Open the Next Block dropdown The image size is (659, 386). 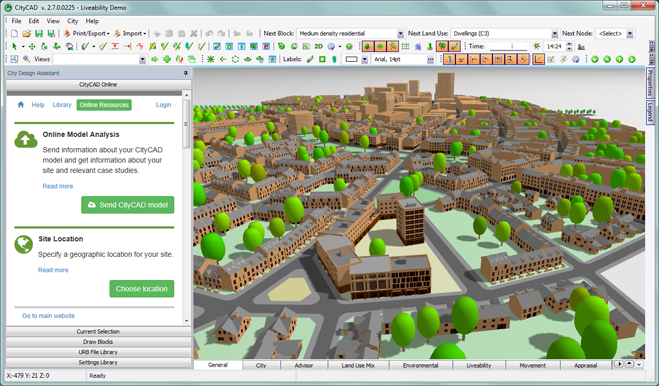click(x=401, y=34)
